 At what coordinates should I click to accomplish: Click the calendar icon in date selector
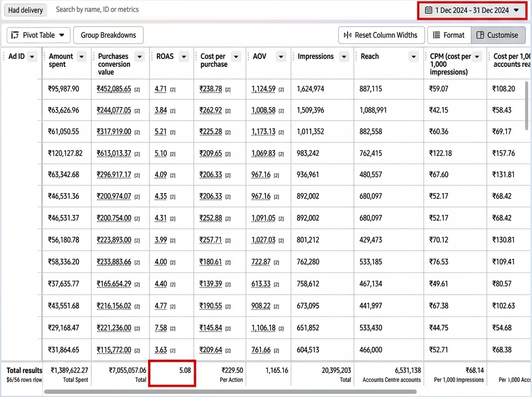[428, 10]
